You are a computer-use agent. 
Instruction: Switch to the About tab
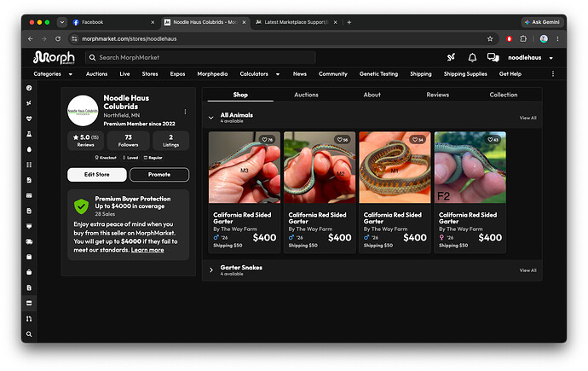(372, 95)
